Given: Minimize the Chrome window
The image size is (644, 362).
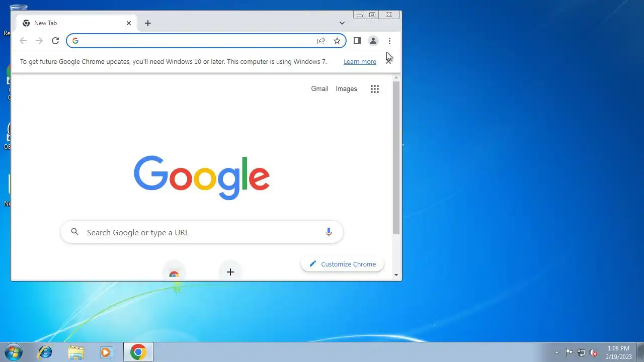Looking at the screenshot, I should tap(360, 15).
